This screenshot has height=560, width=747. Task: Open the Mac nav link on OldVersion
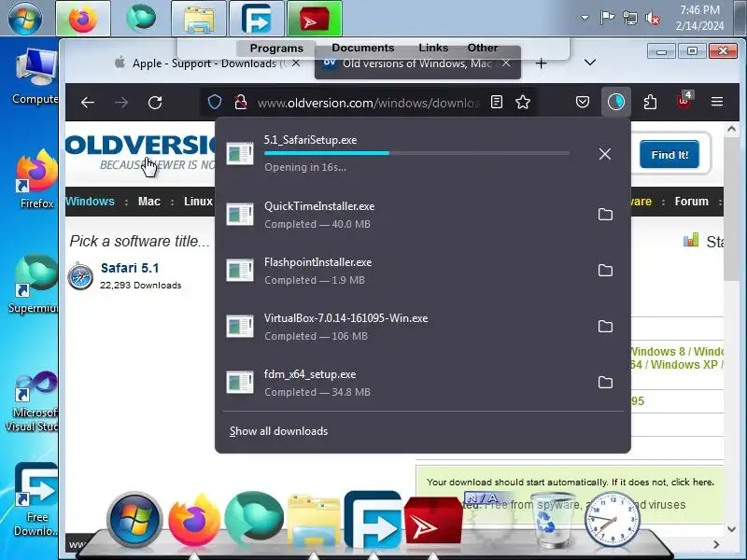(149, 202)
